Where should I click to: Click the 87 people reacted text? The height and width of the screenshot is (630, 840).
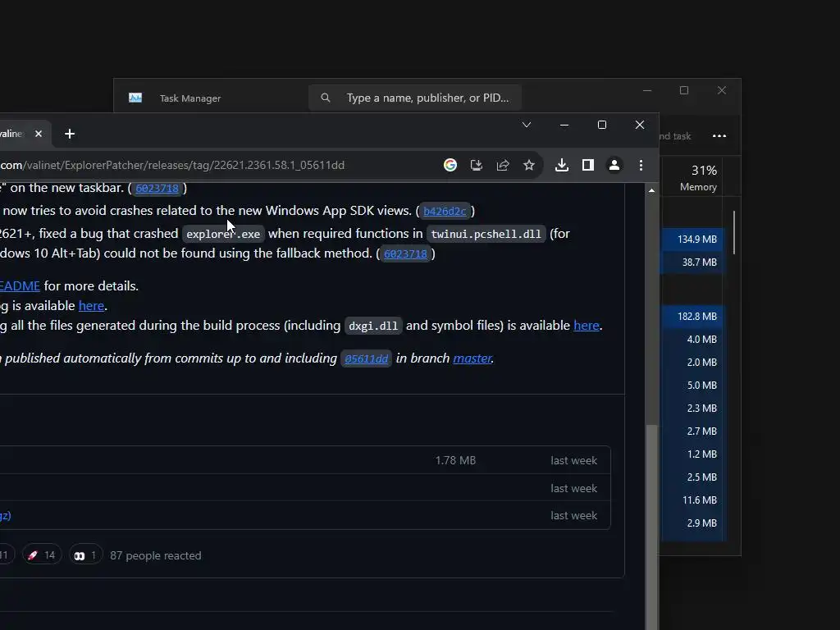[x=156, y=555]
